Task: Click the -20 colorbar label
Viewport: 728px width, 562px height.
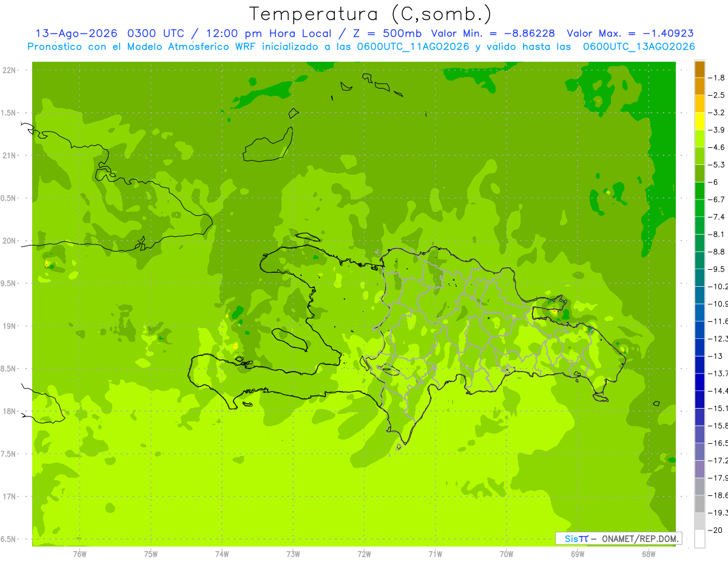Action: pyautogui.click(x=716, y=530)
